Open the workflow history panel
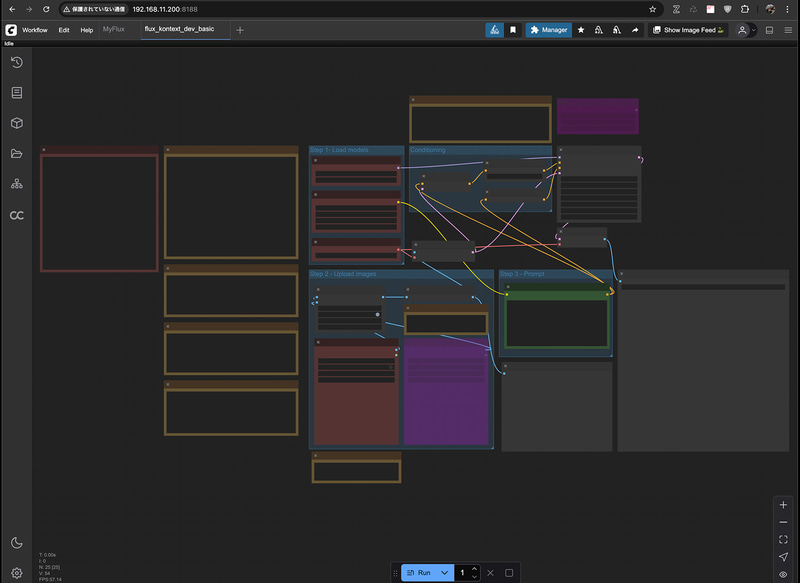Viewport: 800px width, 583px height. [15, 63]
